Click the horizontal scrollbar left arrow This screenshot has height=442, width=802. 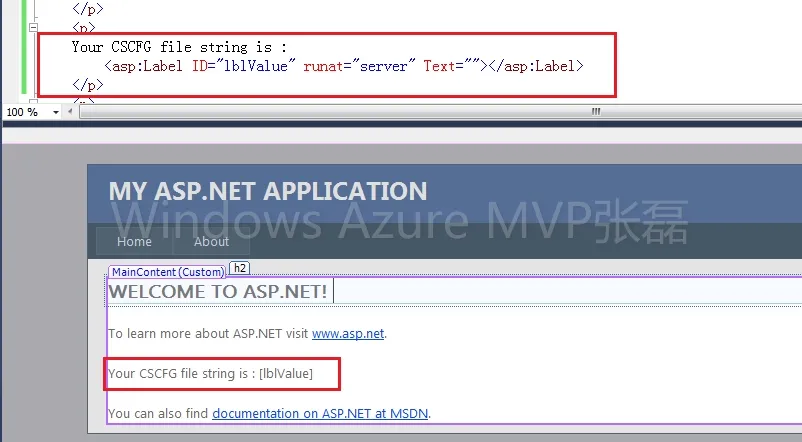click(70, 112)
